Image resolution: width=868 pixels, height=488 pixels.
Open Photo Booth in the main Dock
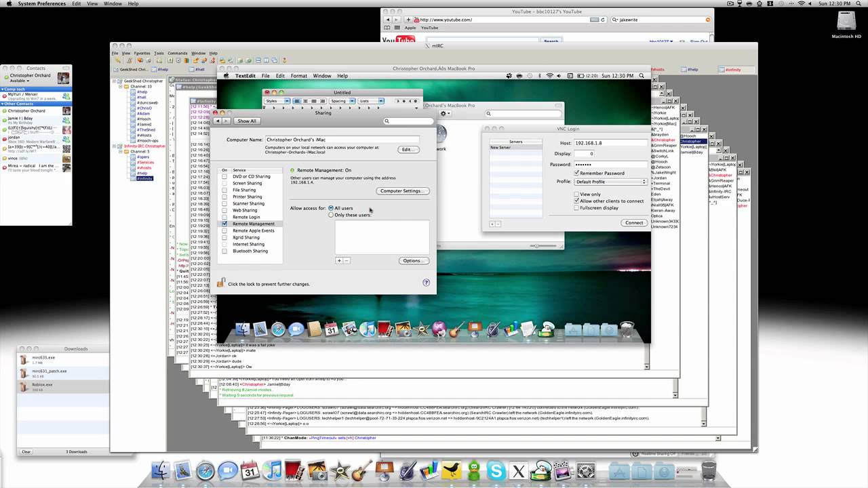coord(294,472)
